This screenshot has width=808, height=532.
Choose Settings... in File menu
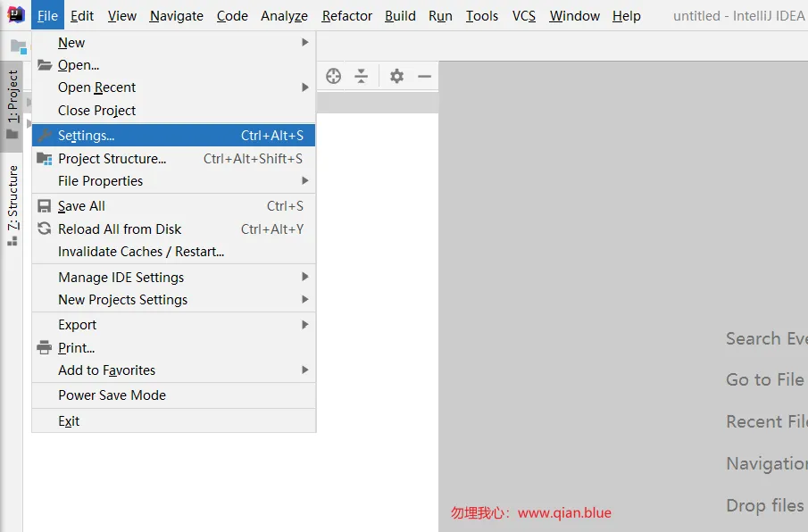[x=174, y=136]
